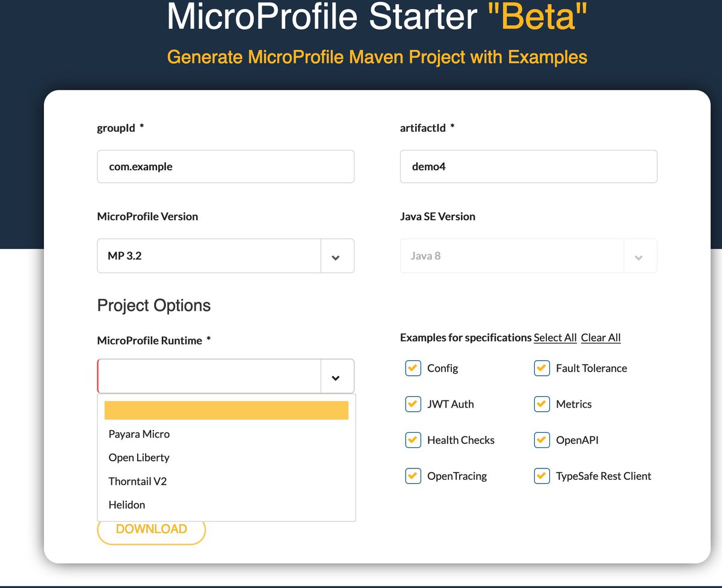The height and width of the screenshot is (588, 722).
Task: Select Helidon runtime
Action: click(x=226, y=504)
